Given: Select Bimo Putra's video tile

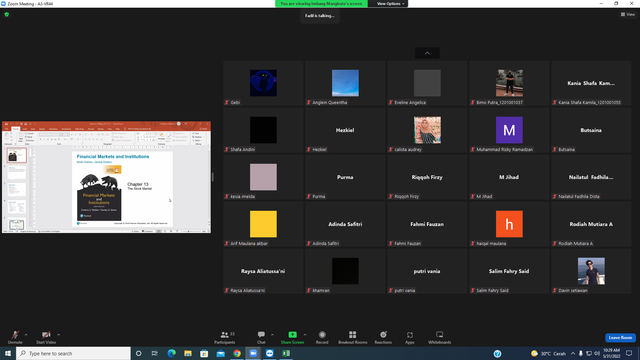Looking at the screenshot, I should click(509, 83).
